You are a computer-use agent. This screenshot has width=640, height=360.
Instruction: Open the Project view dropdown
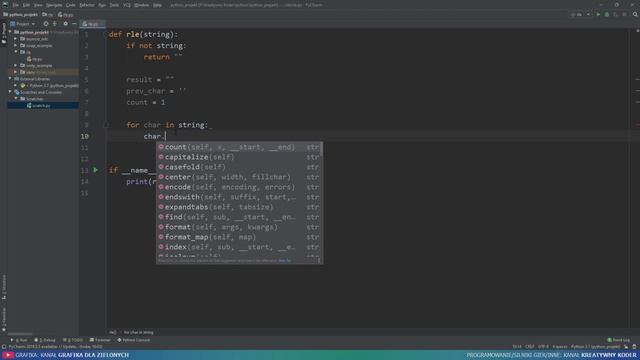pos(23,24)
